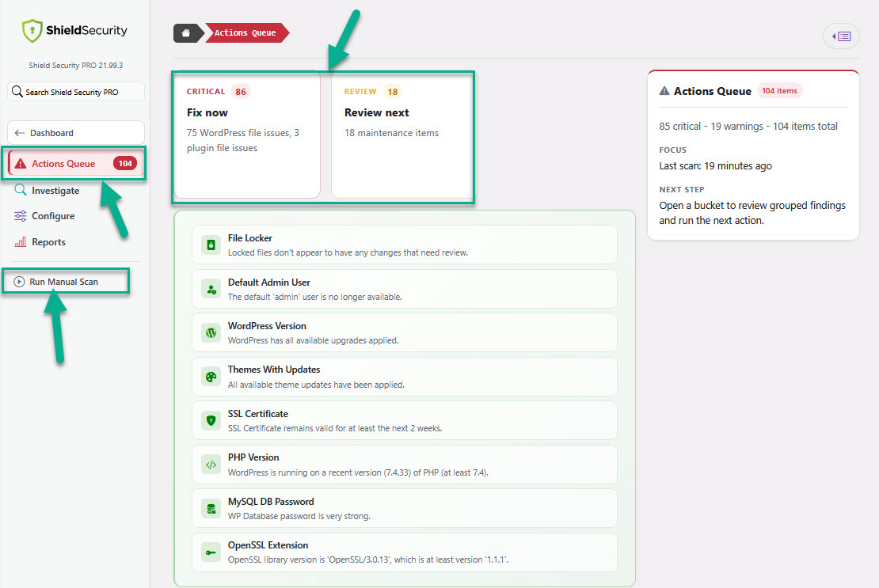The image size is (879, 588).
Task: Click the Actions Queue warning triangle in the sidebar
Action: (x=21, y=164)
